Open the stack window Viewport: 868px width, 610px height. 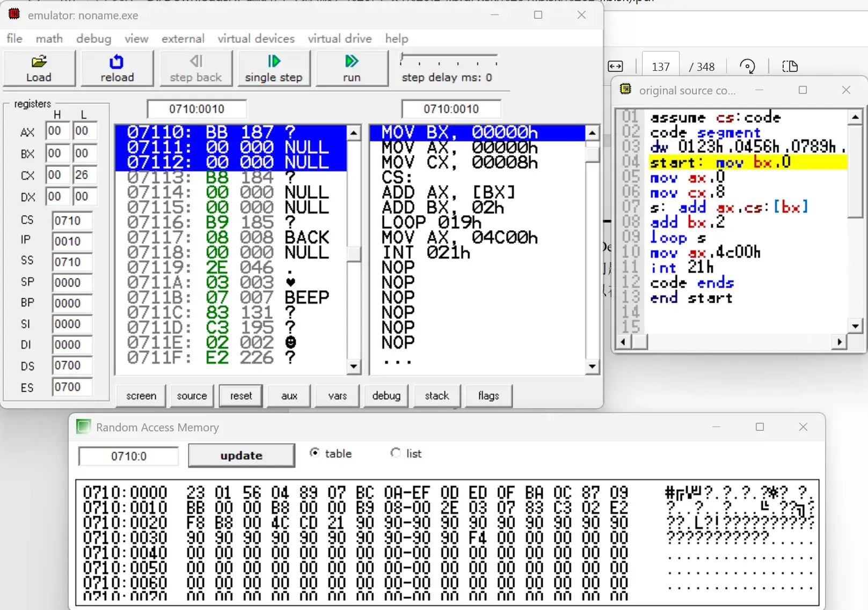437,396
